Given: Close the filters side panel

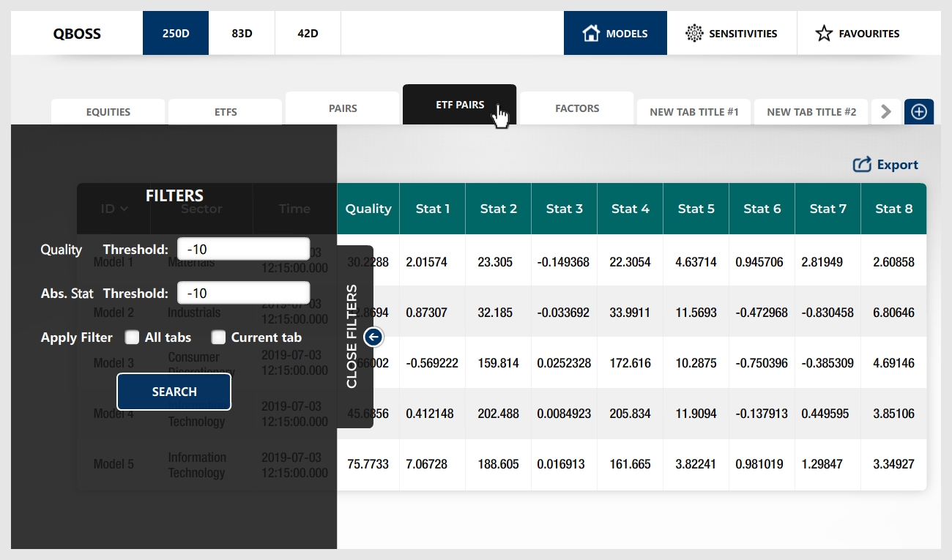Looking at the screenshot, I should (x=352, y=337).
